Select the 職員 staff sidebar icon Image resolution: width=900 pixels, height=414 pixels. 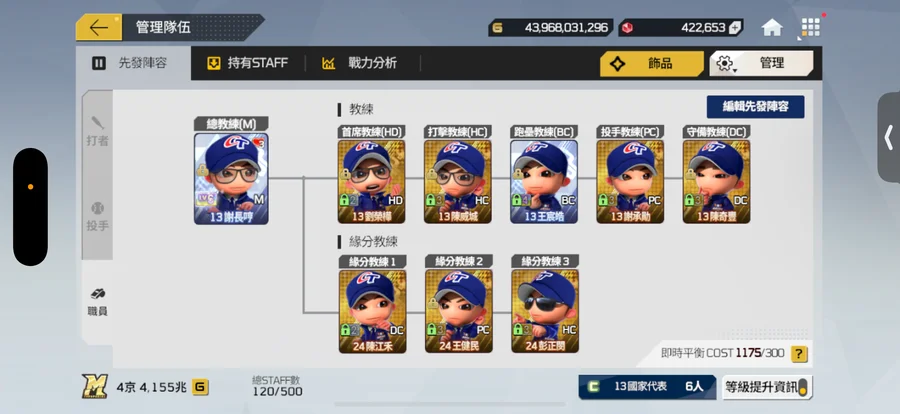point(98,303)
